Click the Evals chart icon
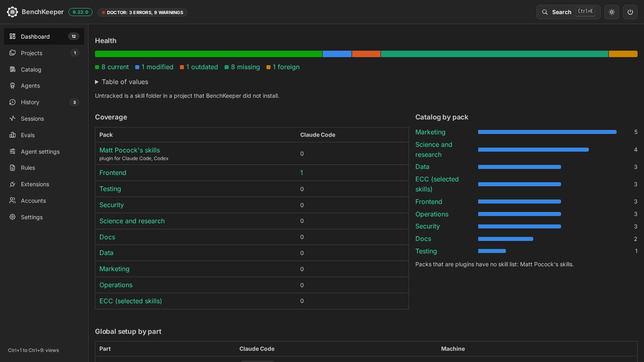This screenshot has width=644, height=362. pos(12,135)
